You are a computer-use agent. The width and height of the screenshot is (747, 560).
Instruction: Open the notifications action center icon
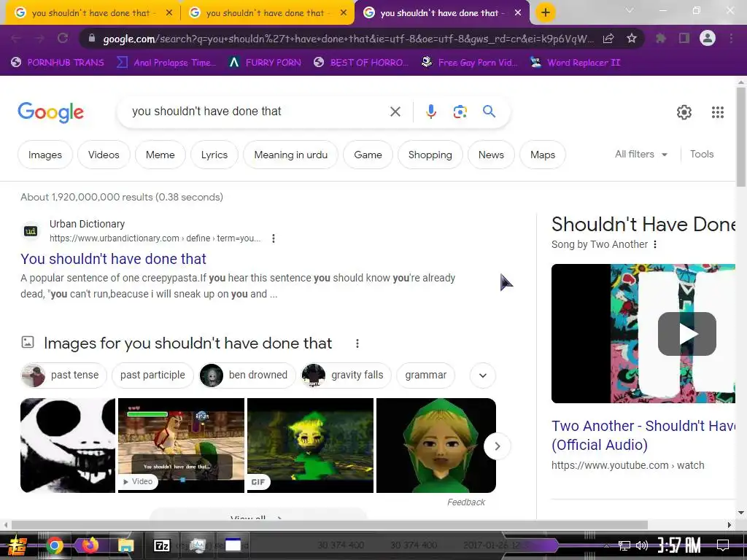coord(723,545)
